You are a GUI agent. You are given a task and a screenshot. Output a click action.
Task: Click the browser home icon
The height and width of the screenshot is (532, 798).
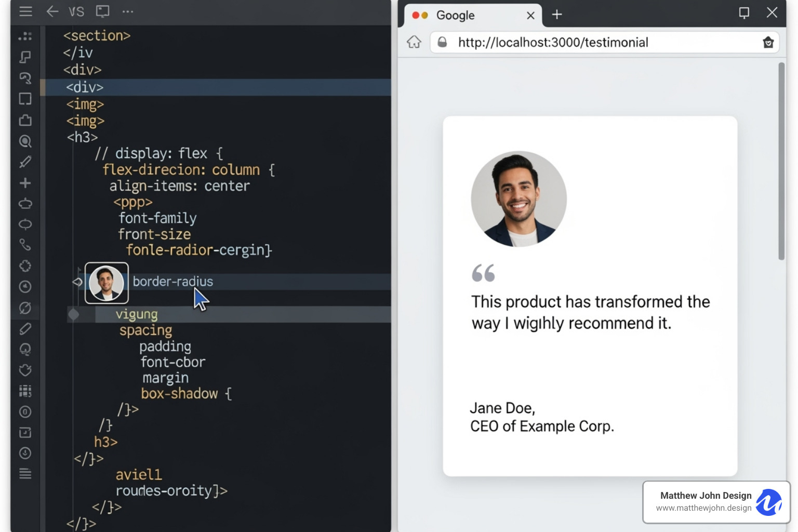pyautogui.click(x=414, y=42)
